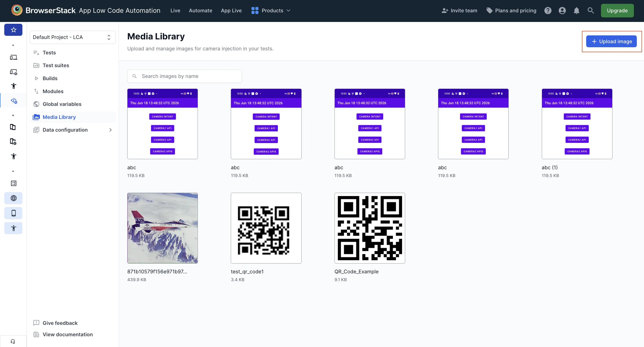The height and width of the screenshot is (347, 644).
Task: Click the Search images by name field
Action: [x=184, y=76]
